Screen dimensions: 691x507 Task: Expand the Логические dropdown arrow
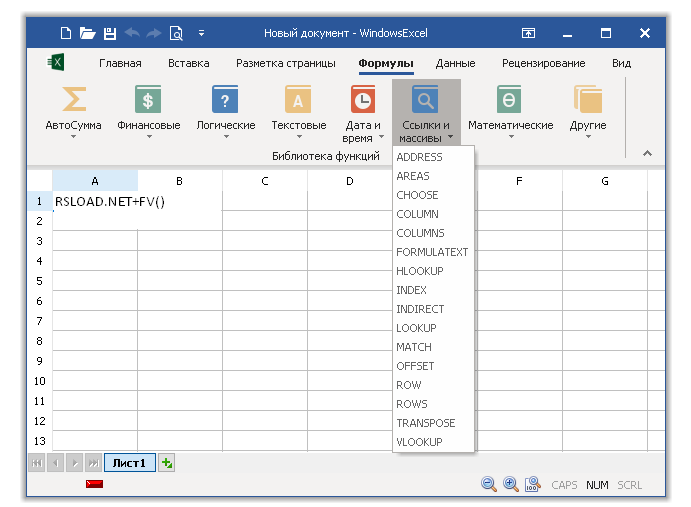(226, 137)
